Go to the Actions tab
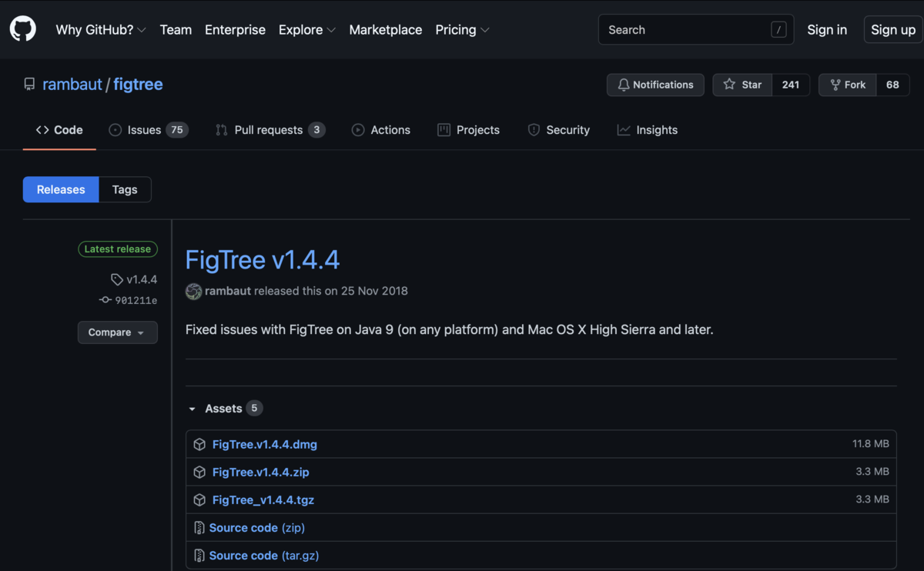This screenshot has width=924, height=571. pyautogui.click(x=380, y=130)
